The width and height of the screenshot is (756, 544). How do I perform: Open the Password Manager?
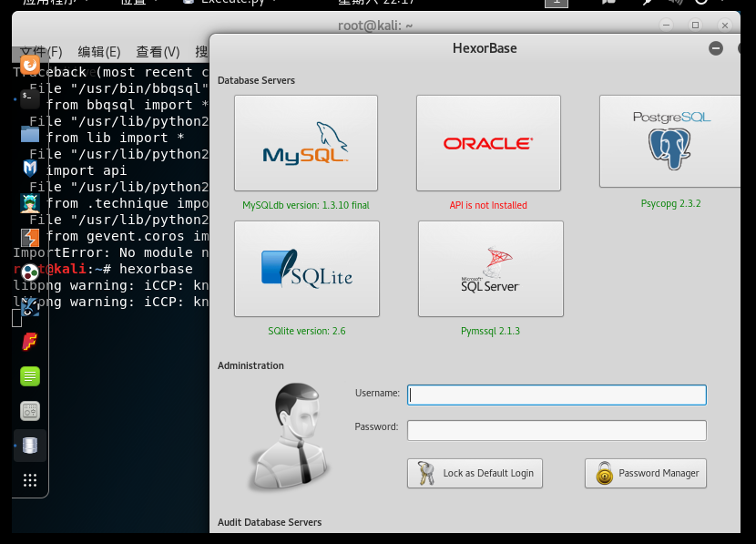646,473
